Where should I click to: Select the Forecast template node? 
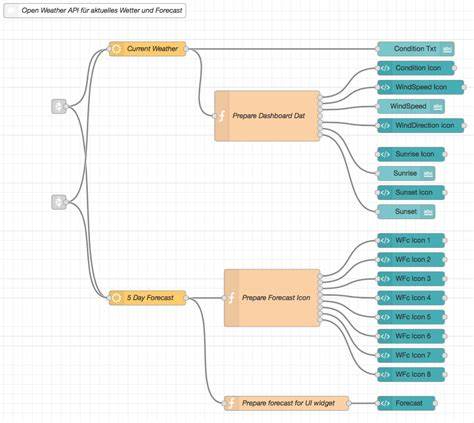406,403
